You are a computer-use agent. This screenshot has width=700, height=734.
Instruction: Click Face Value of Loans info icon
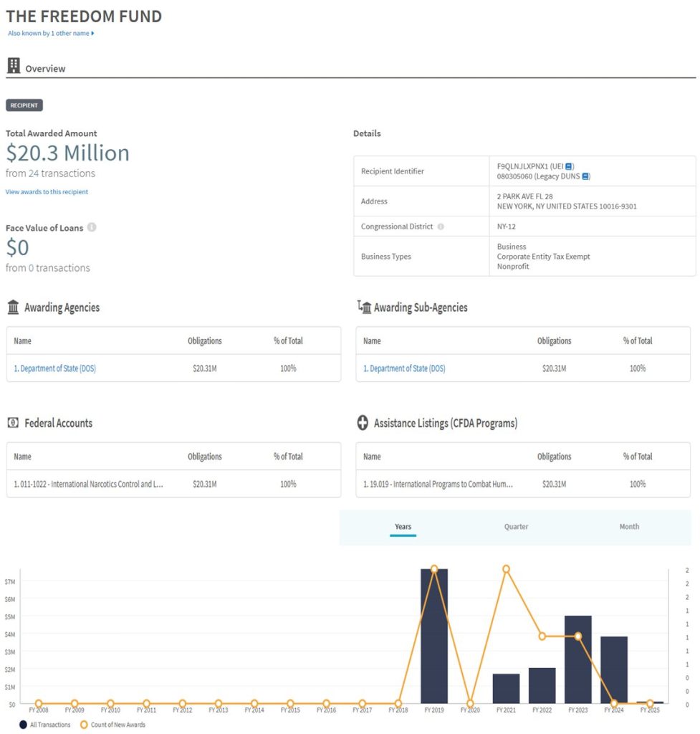[x=92, y=228]
